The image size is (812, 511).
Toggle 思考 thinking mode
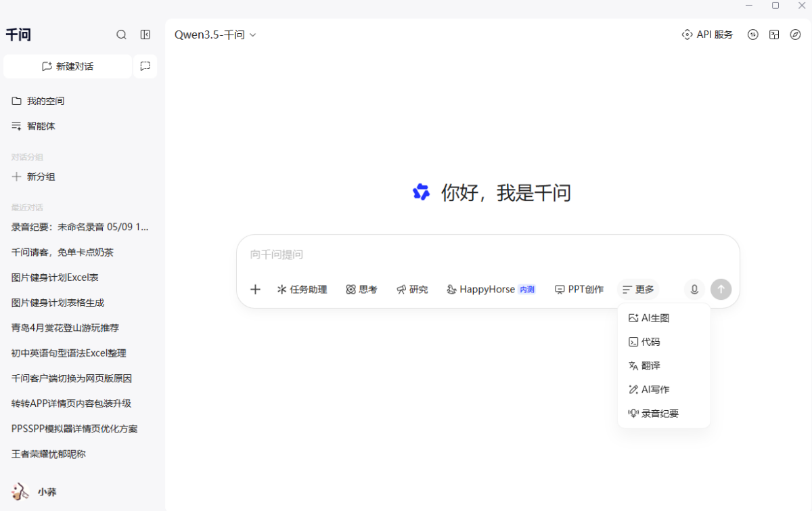tap(361, 290)
